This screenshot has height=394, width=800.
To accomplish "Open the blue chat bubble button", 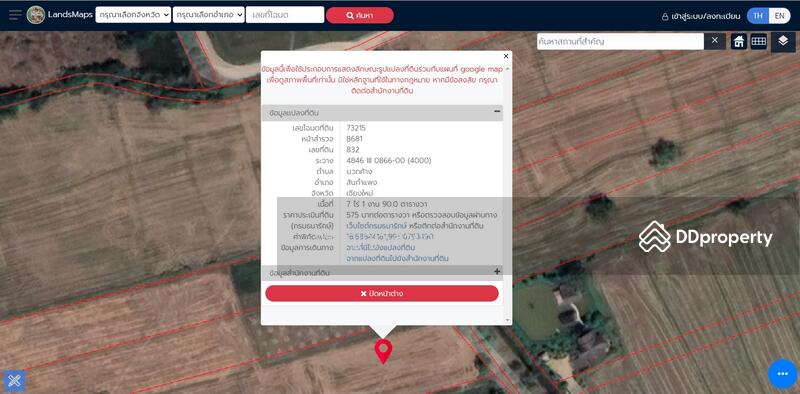I will [783, 374].
